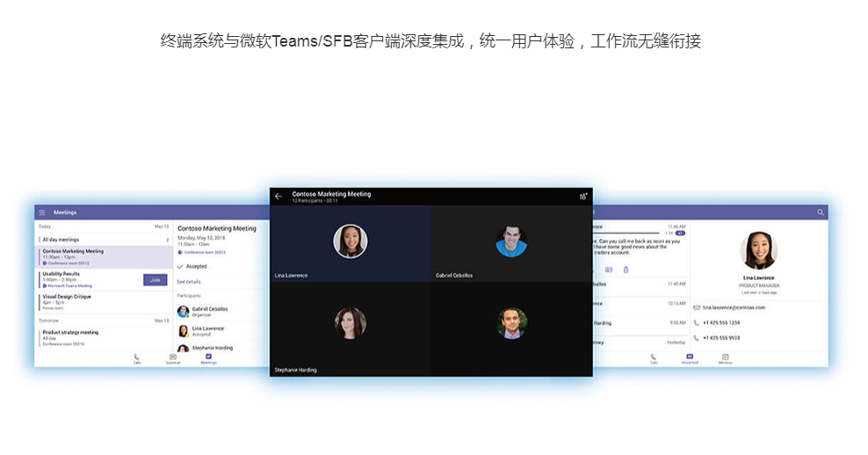Select Voicemail tab in the voicemail screen
The width and height of the screenshot is (868, 455).
click(689, 359)
